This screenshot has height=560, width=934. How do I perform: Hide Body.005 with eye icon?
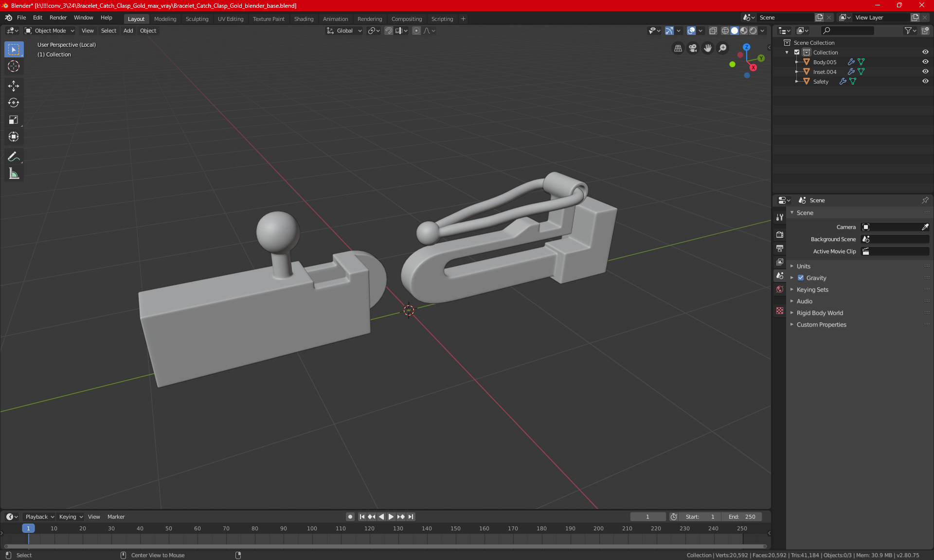tap(925, 62)
